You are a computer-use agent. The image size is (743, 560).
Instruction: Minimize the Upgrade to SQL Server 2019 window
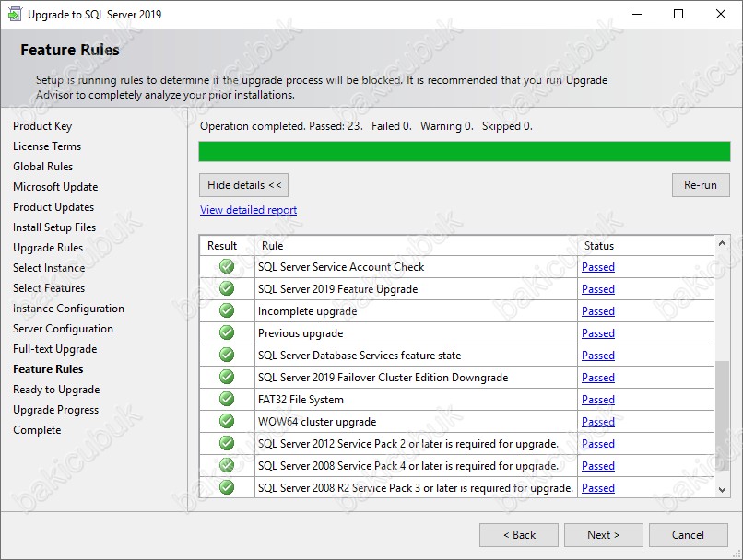[637, 14]
